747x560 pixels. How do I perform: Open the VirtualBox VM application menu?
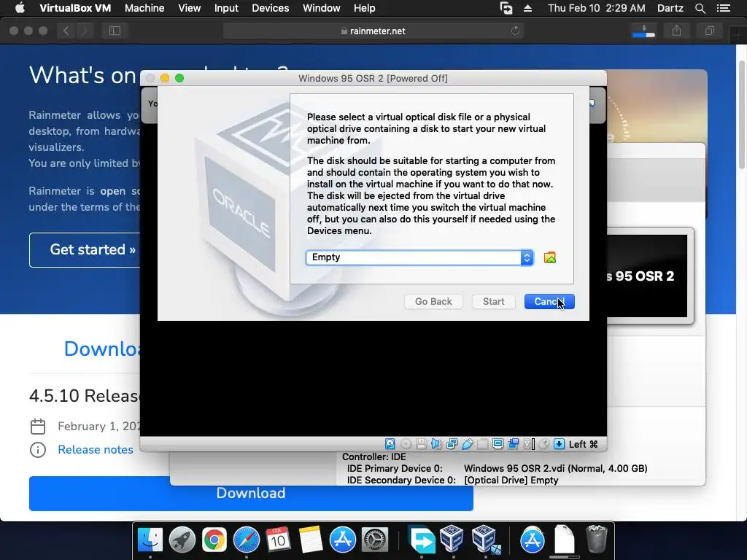click(x=75, y=8)
